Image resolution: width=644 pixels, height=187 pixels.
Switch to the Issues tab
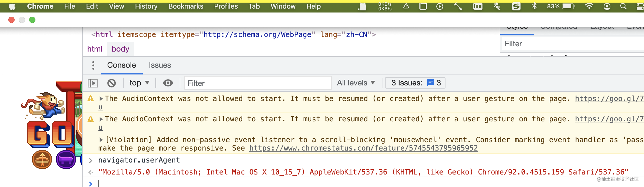click(x=160, y=65)
